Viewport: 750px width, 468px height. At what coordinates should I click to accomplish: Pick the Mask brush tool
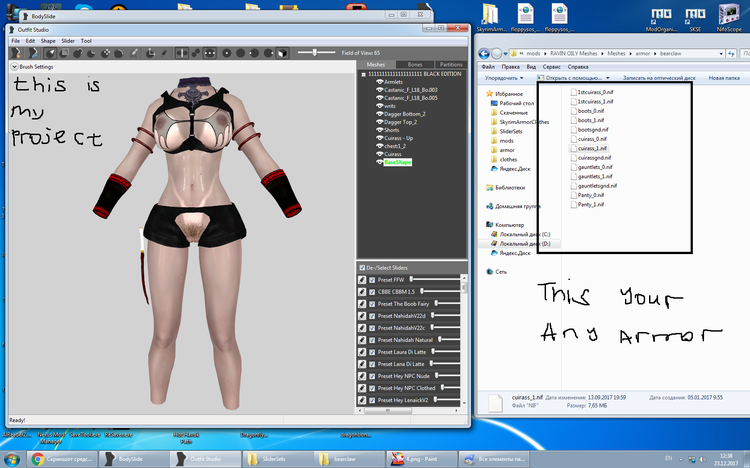tap(64, 53)
